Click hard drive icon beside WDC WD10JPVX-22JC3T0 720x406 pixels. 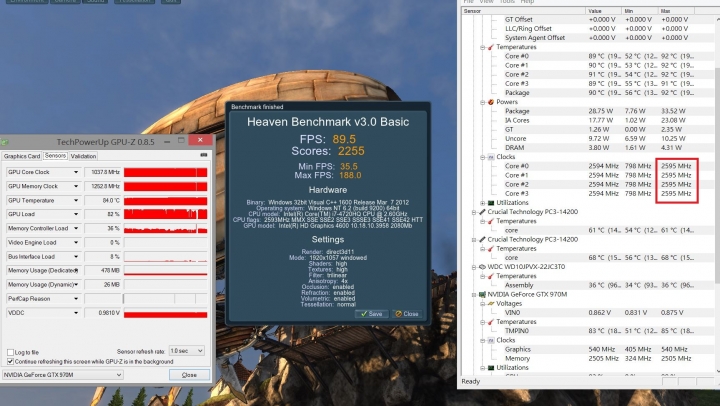coord(482,267)
